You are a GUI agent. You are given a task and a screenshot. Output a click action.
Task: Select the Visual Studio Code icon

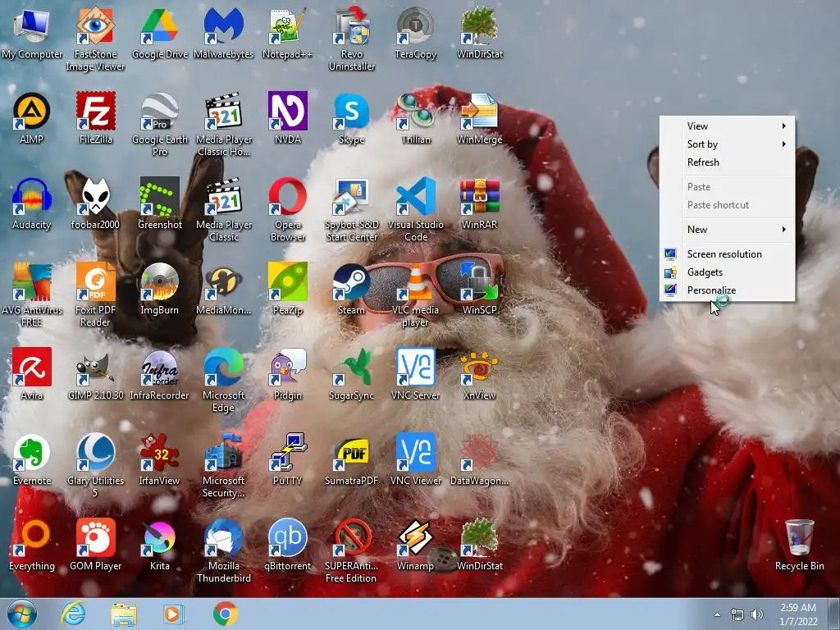coord(415,209)
